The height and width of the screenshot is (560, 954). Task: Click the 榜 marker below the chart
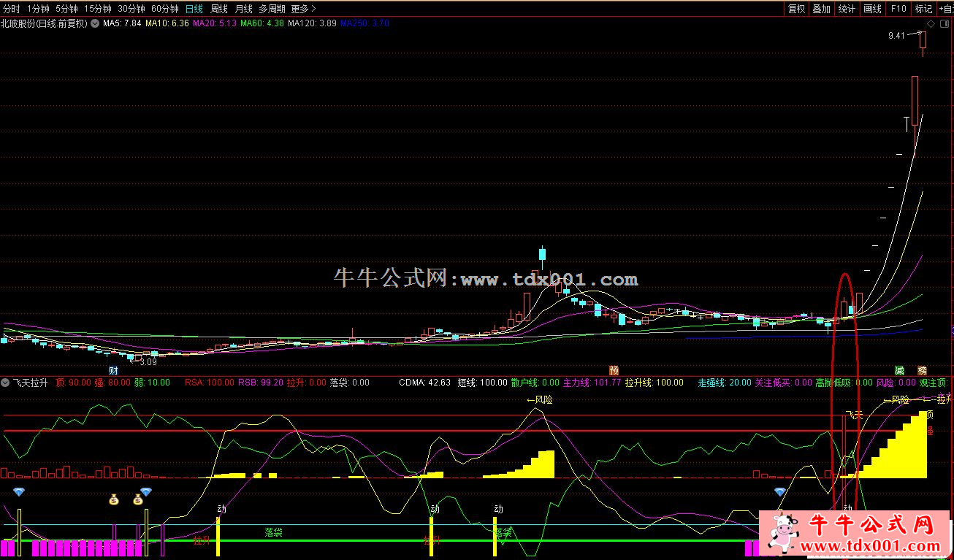pos(922,370)
